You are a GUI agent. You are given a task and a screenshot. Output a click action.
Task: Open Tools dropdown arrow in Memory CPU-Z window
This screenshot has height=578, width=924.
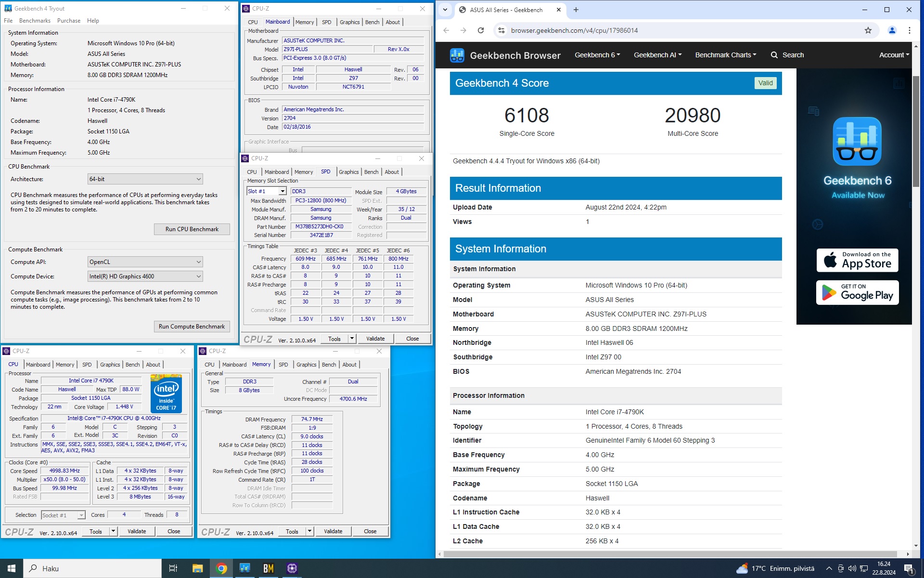309,531
